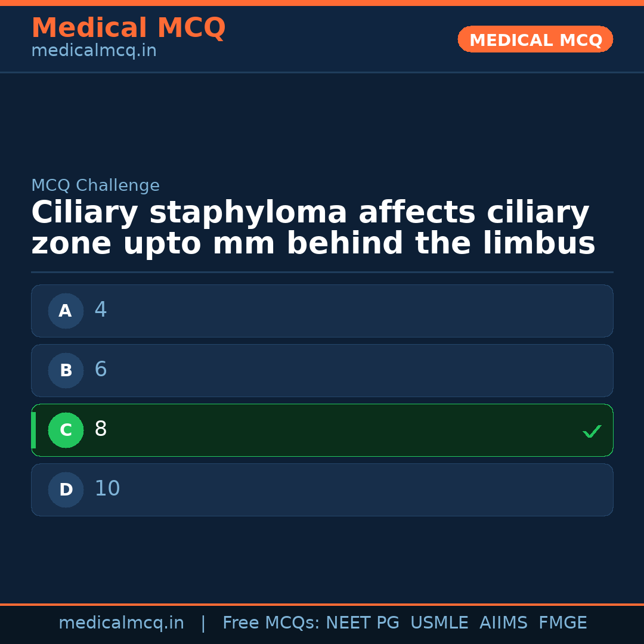Choose the answer value 4
Image resolution: width=644 pixels, height=644 pixels.
click(x=101, y=310)
